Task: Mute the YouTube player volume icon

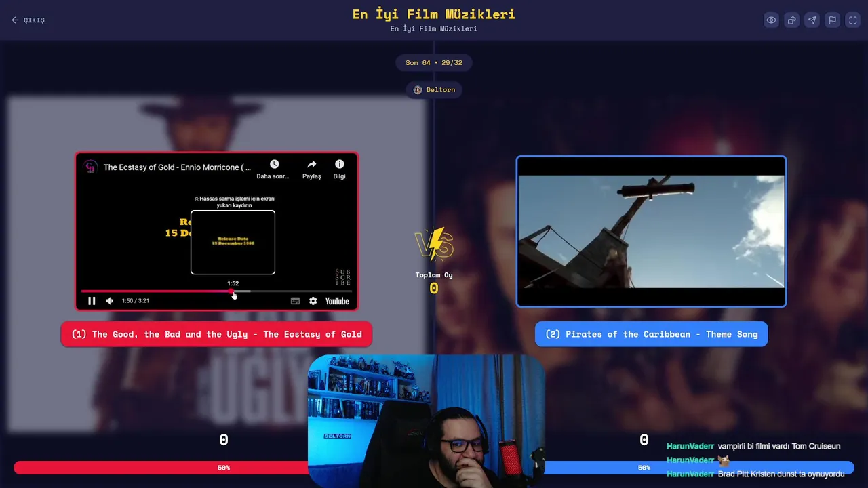Action: pyautogui.click(x=109, y=301)
